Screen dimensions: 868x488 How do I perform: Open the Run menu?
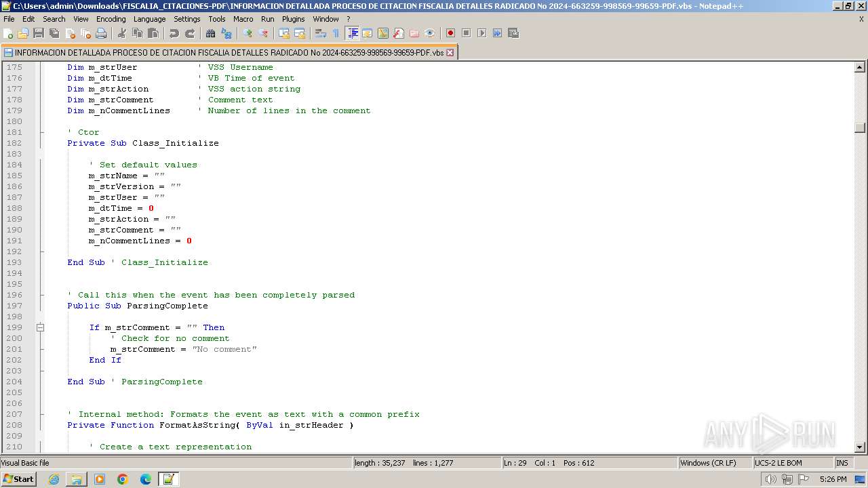(267, 19)
